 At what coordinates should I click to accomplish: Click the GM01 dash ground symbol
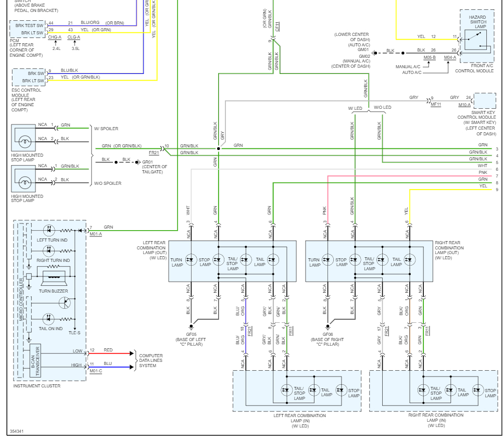coord(374,53)
